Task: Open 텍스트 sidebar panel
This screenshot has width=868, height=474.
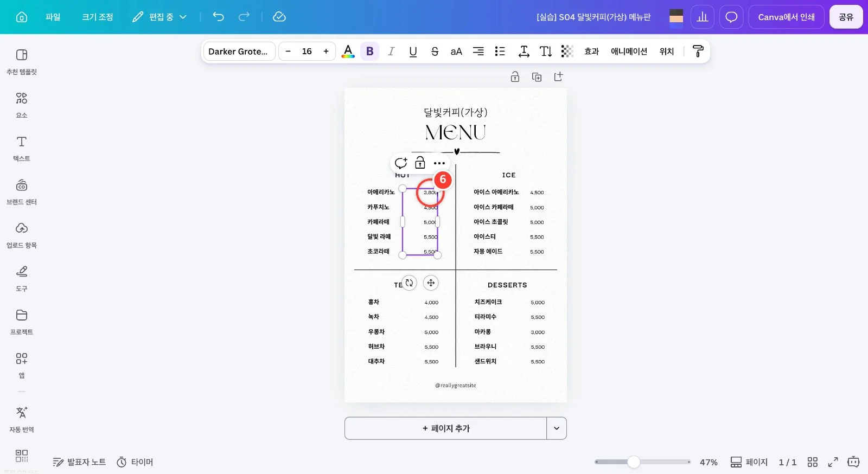Action: [x=22, y=149]
